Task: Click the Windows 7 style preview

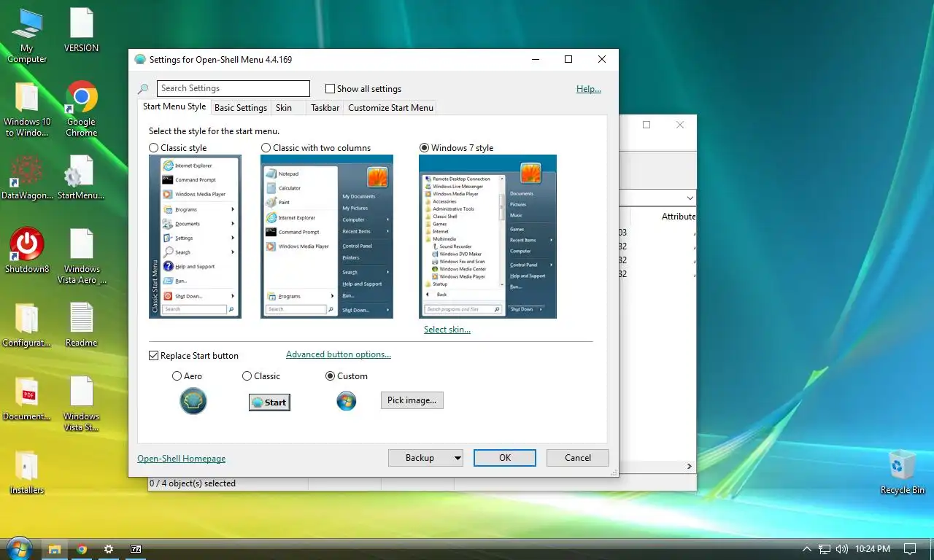Action: [x=487, y=236]
